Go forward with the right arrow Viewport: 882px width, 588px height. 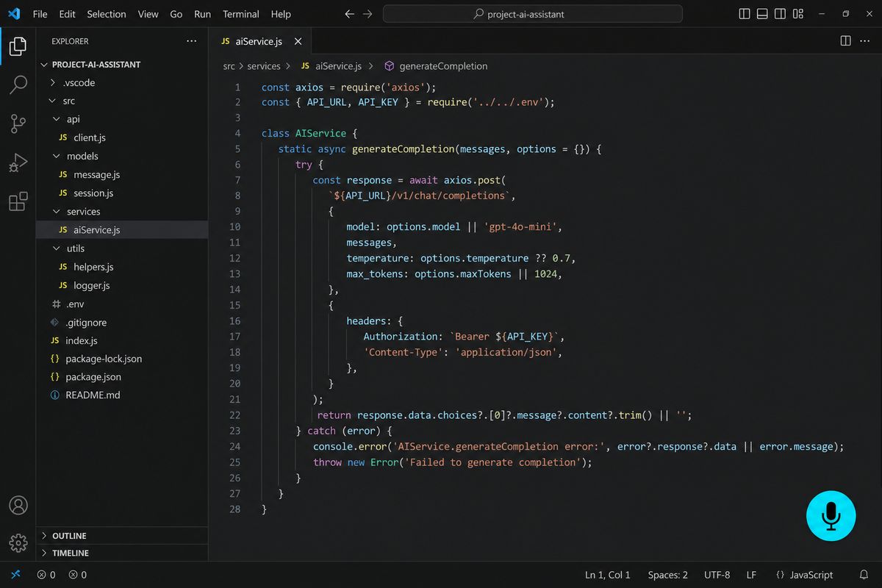tap(367, 14)
